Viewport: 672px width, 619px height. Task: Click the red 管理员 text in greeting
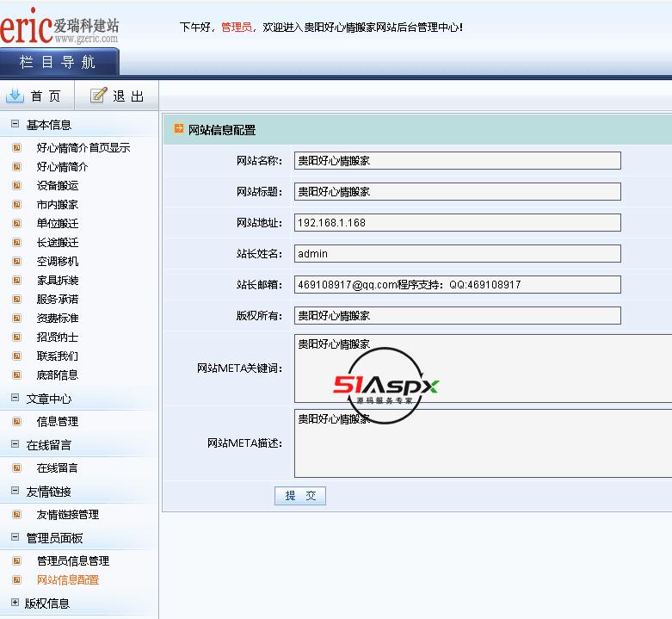click(237, 27)
